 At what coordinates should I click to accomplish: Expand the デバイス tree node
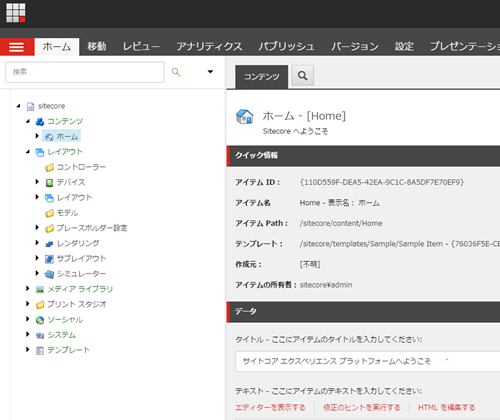tap(37, 182)
